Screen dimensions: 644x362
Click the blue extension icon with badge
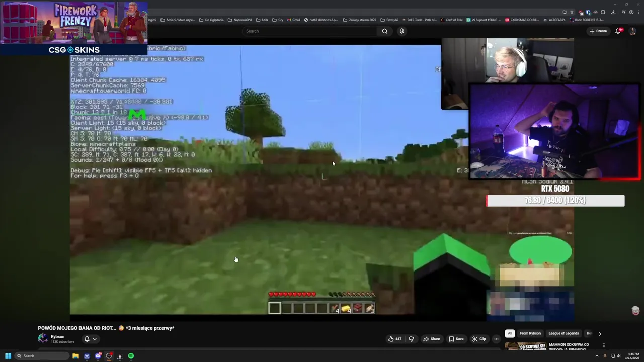(x=588, y=13)
